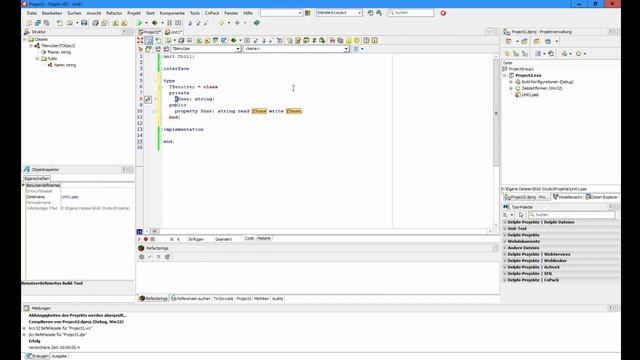
Task: Click the save all icon in main toolbar
Action: 96,23
